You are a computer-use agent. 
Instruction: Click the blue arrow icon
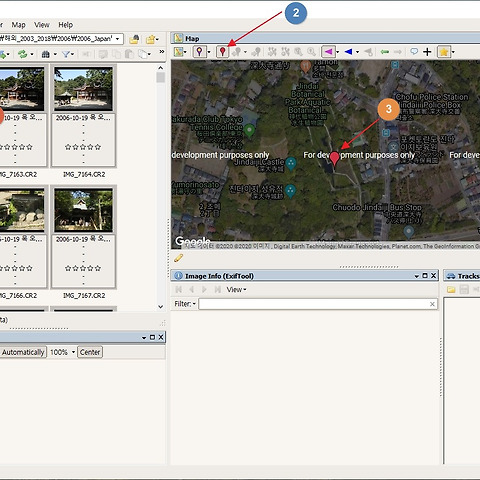348,52
